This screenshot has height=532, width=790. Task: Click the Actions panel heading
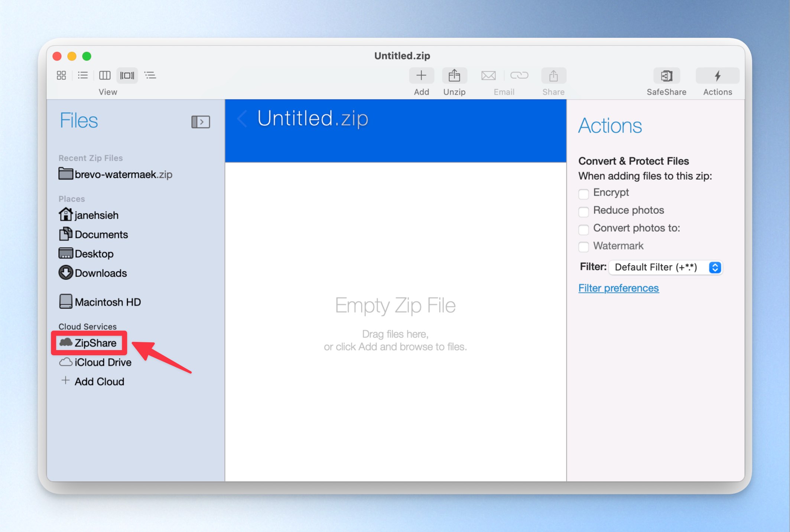pos(610,126)
